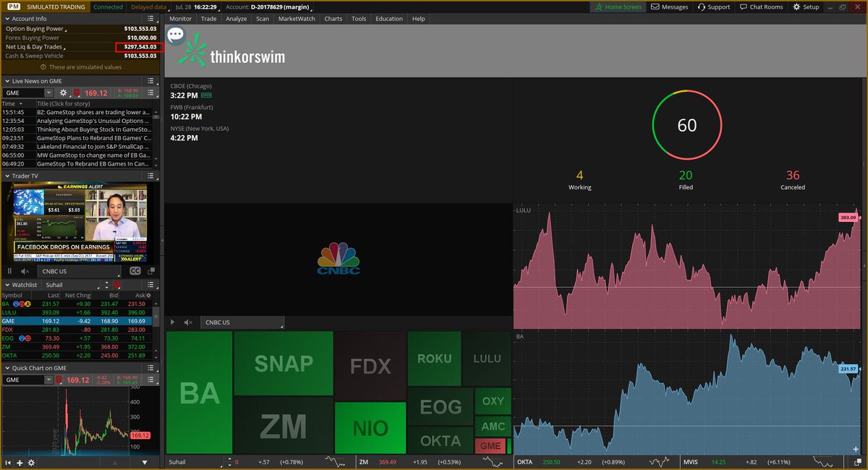
Task: Open the Scan tab
Action: click(262, 19)
